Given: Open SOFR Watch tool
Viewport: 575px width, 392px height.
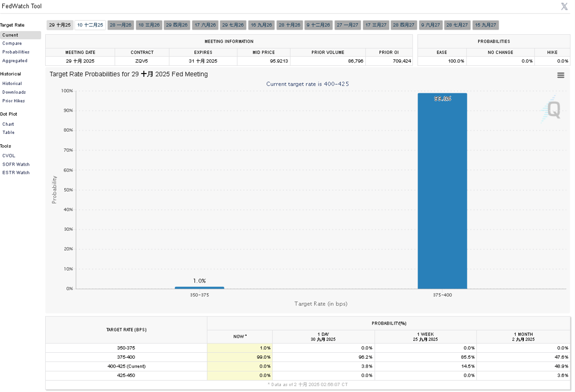Looking at the screenshot, I should pyautogui.click(x=16, y=164).
